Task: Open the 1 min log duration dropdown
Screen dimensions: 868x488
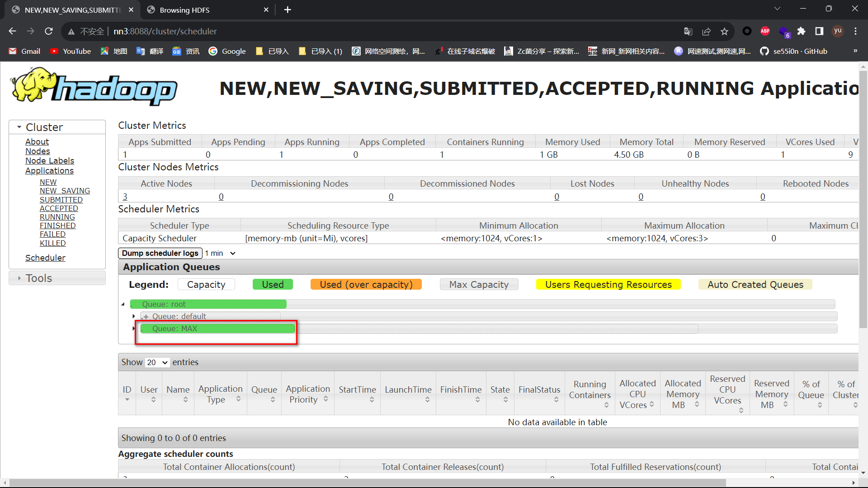Action: [221, 253]
